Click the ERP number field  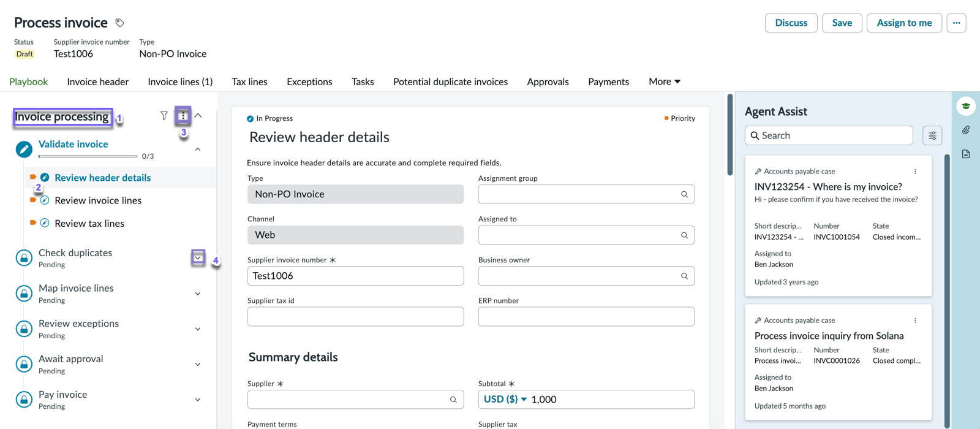[x=586, y=317]
